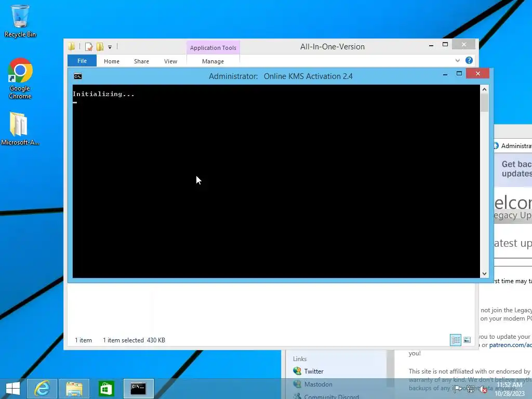The height and width of the screenshot is (399, 532).
Task: Click the folder icon in the Explorer title bar
Action: tap(71, 46)
